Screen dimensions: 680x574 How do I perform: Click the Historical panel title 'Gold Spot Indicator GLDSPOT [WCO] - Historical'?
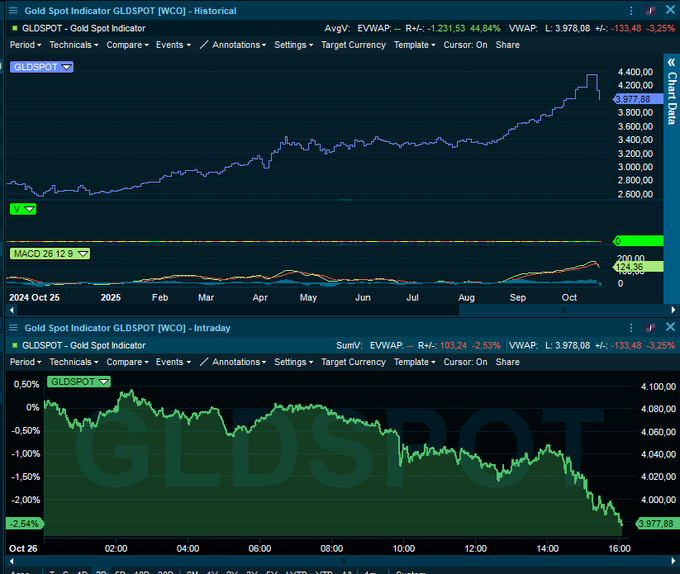(130, 11)
